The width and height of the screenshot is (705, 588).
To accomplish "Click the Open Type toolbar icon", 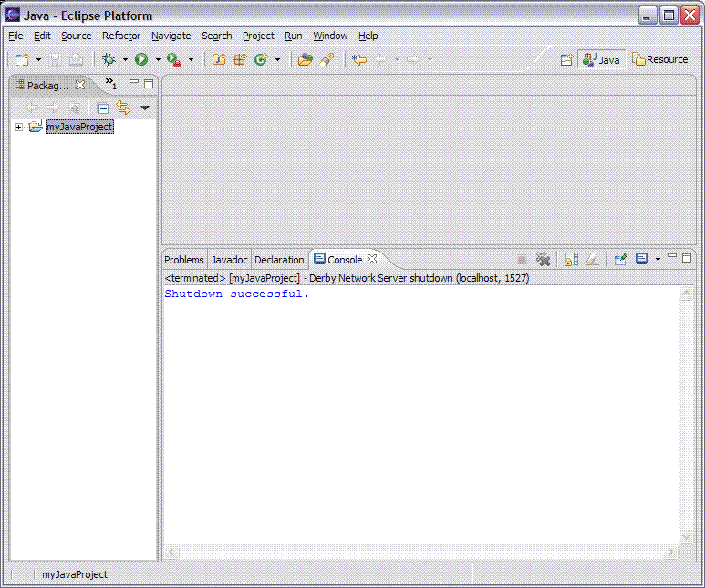I will [x=305, y=59].
